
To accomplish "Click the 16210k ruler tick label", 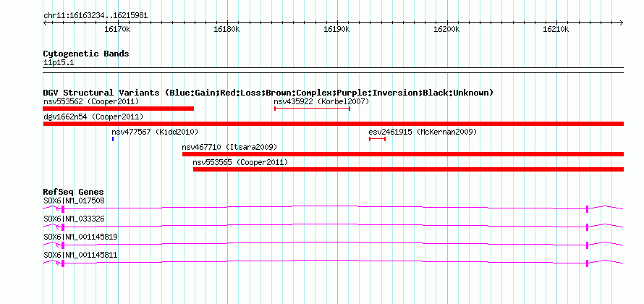I will (556, 29).
